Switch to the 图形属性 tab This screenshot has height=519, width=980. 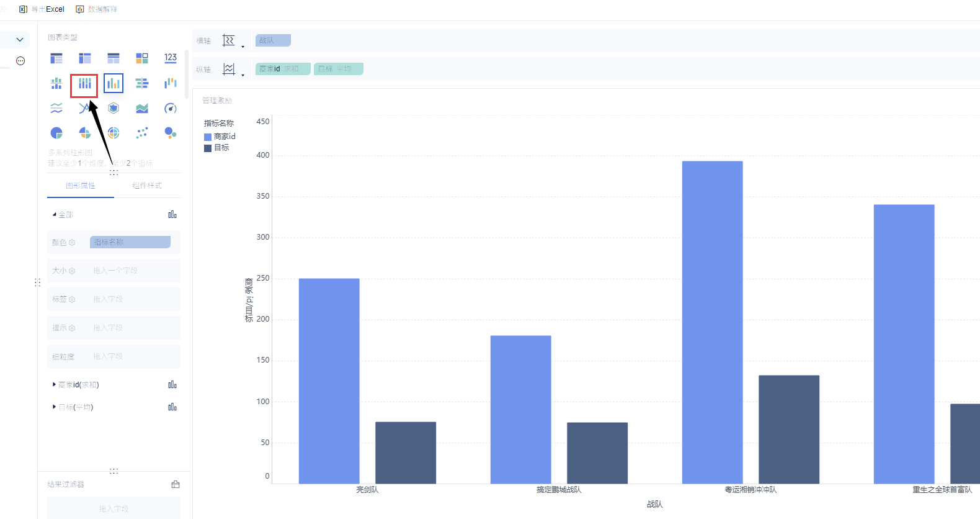tap(81, 186)
